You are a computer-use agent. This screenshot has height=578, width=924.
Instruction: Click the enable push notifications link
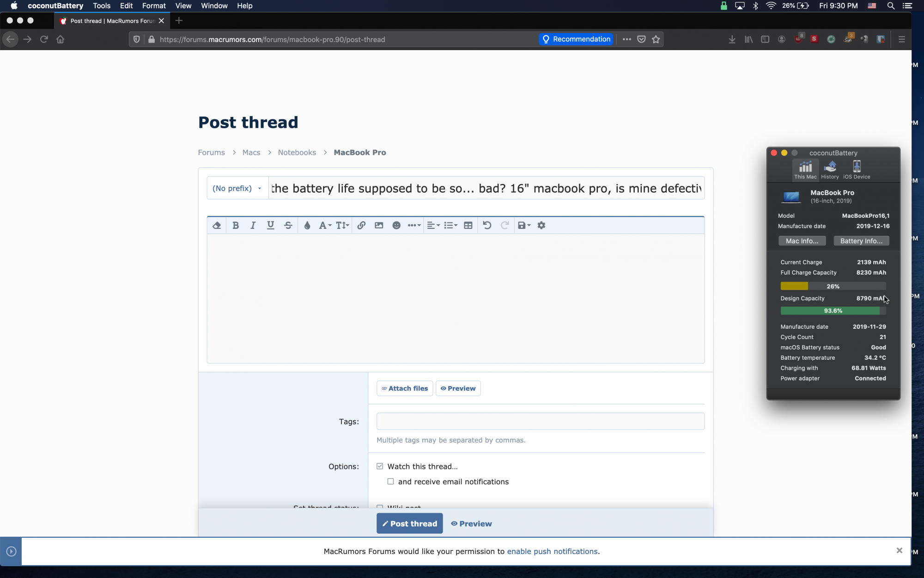click(x=552, y=551)
